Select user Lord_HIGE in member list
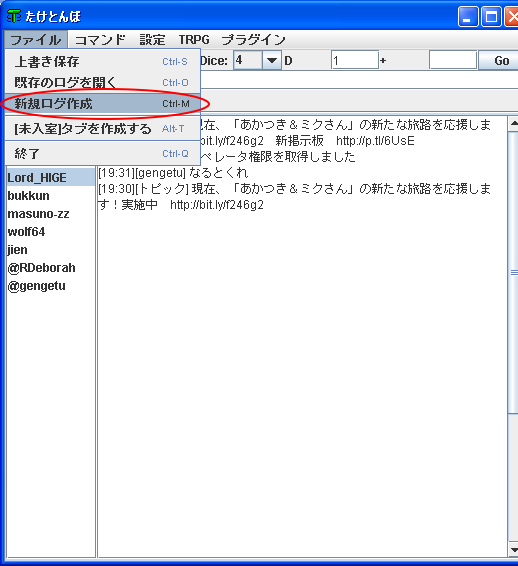This screenshot has height=566, width=518. point(51,178)
